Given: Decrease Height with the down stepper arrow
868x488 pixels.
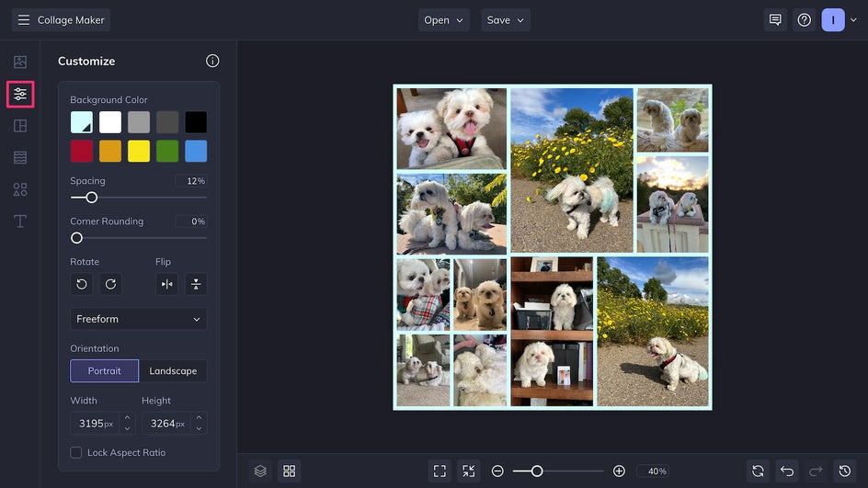Looking at the screenshot, I should coord(199,428).
